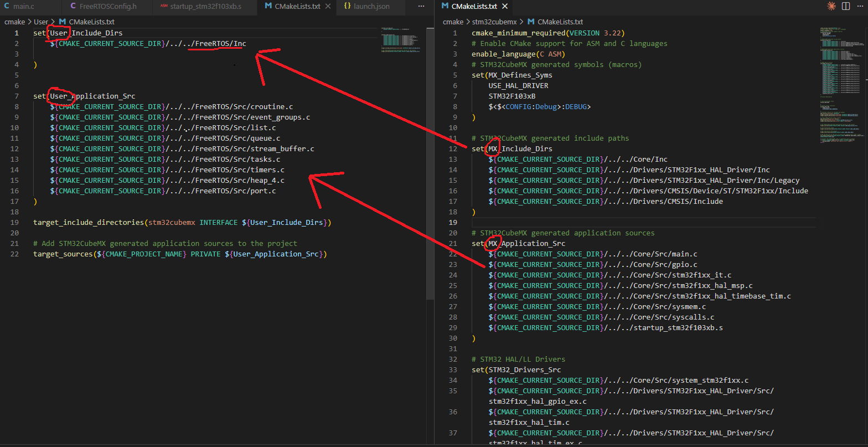Click the Core/Src/stm32f1xx_it.c source line
Viewport: 868px width, 447px height.
coord(610,275)
